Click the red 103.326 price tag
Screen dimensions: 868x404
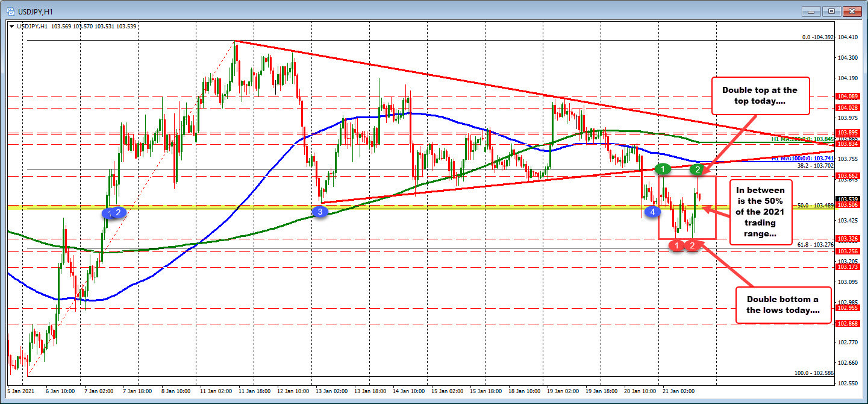click(848, 238)
